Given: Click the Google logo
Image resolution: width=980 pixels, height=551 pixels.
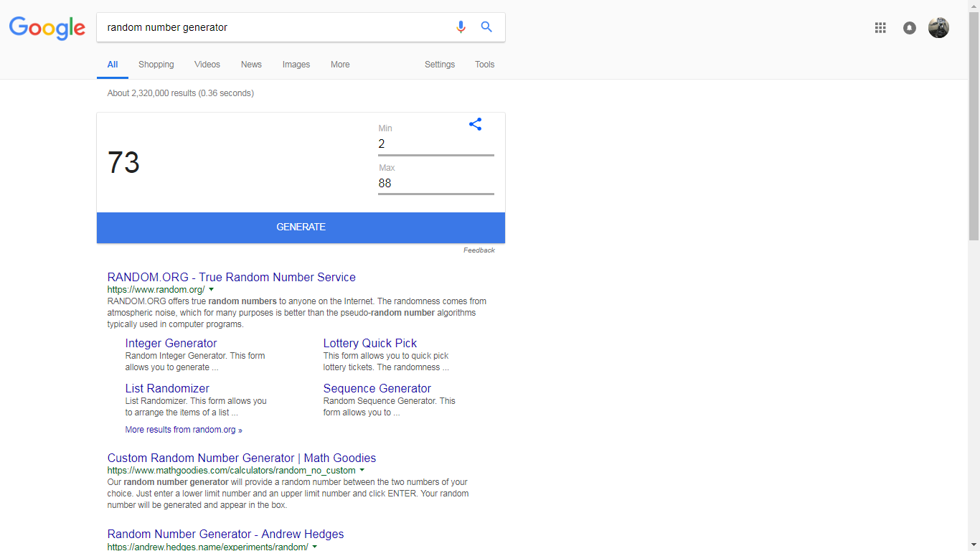Looking at the screenshot, I should [47, 28].
